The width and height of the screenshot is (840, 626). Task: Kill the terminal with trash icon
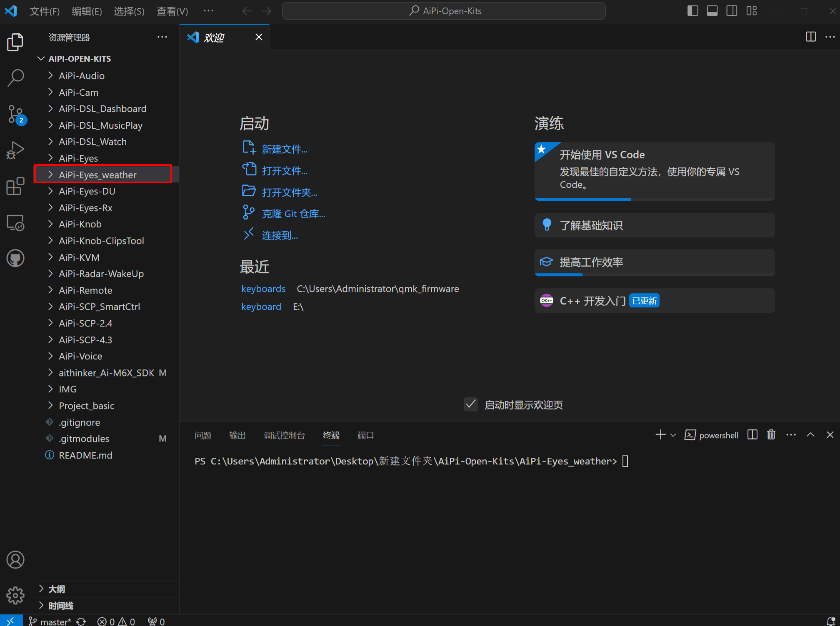tap(771, 435)
